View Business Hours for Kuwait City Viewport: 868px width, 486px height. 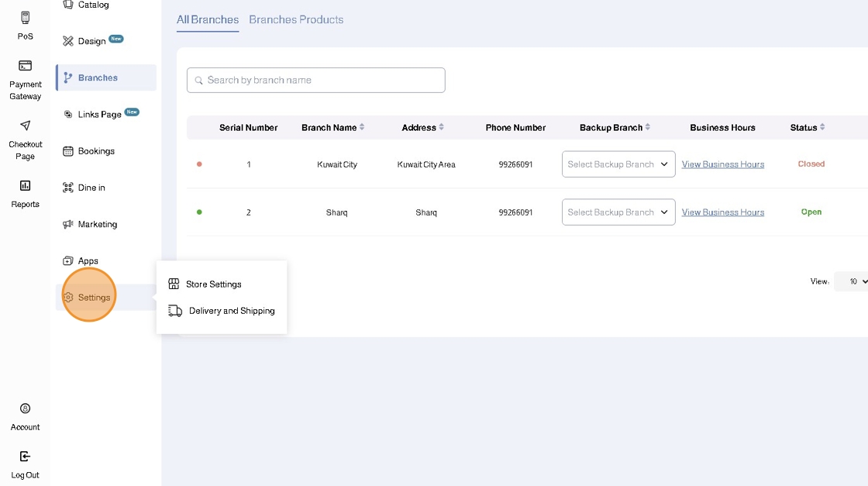coord(722,164)
